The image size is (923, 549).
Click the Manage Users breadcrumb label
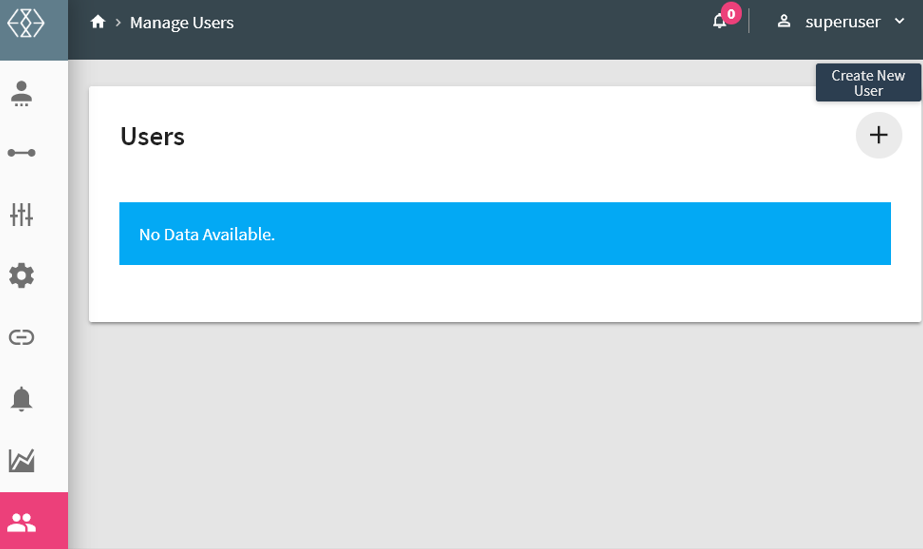coord(181,22)
